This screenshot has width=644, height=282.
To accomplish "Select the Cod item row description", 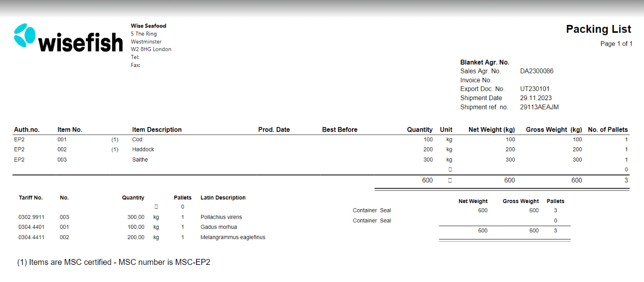I will point(137,139).
